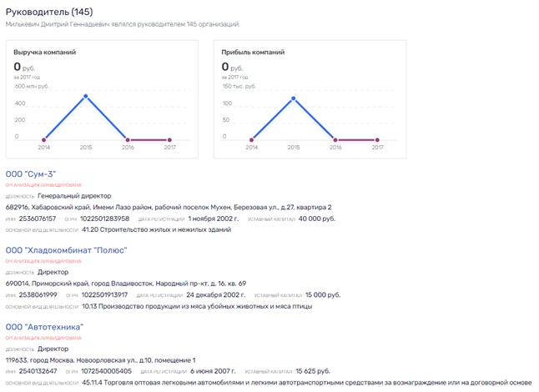Click the 2015 revenue chart peak point
This screenshot has width=539, height=392.
(x=86, y=96)
